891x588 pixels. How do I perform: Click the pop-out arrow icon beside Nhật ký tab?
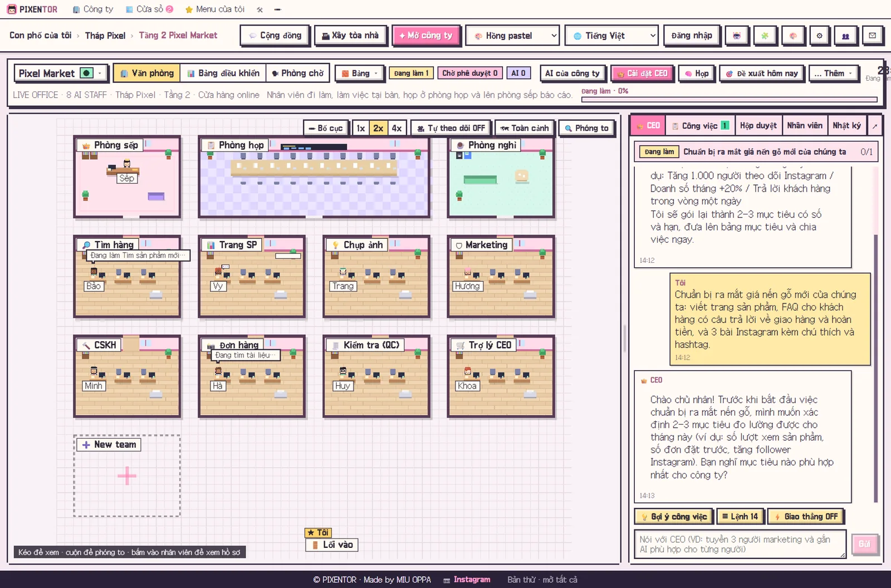coord(874,126)
